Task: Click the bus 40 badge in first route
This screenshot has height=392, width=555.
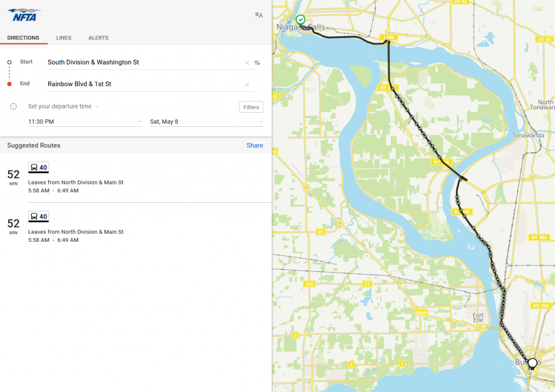Action: [38, 168]
